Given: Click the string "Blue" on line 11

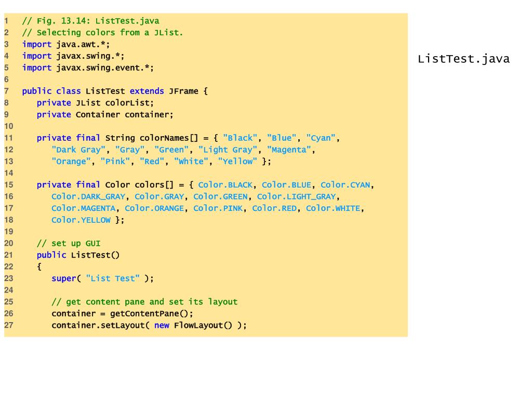Looking at the screenshot, I should coord(282,138).
